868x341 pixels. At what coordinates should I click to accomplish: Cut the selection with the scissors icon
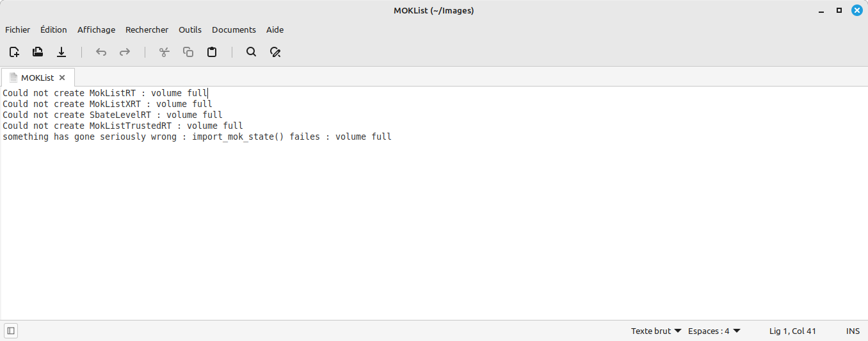165,52
